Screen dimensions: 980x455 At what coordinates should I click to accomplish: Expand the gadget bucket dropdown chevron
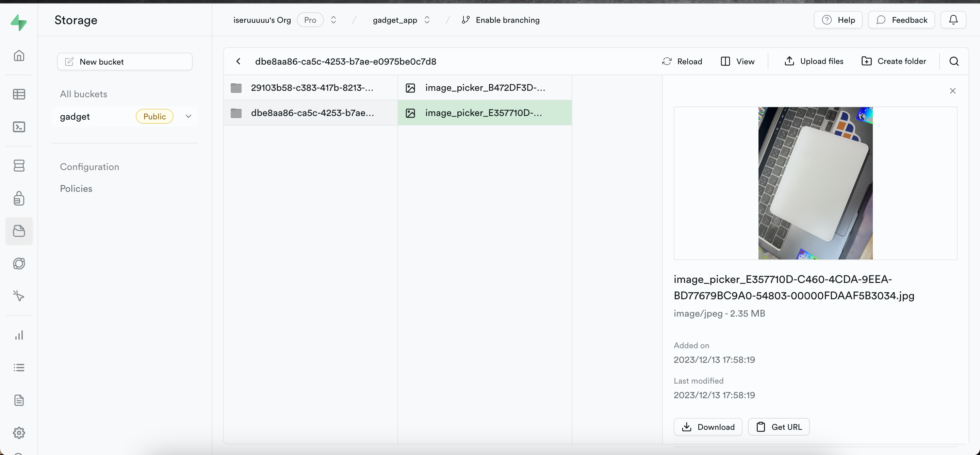click(x=188, y=116)
